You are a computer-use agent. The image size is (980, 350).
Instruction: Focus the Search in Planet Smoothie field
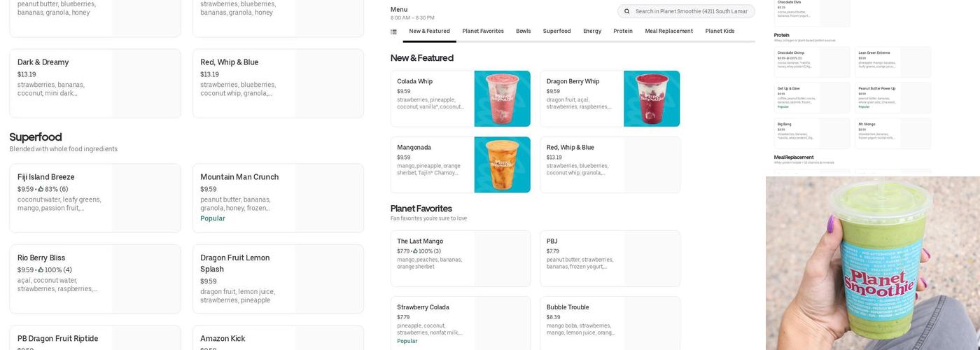point(691,11)
